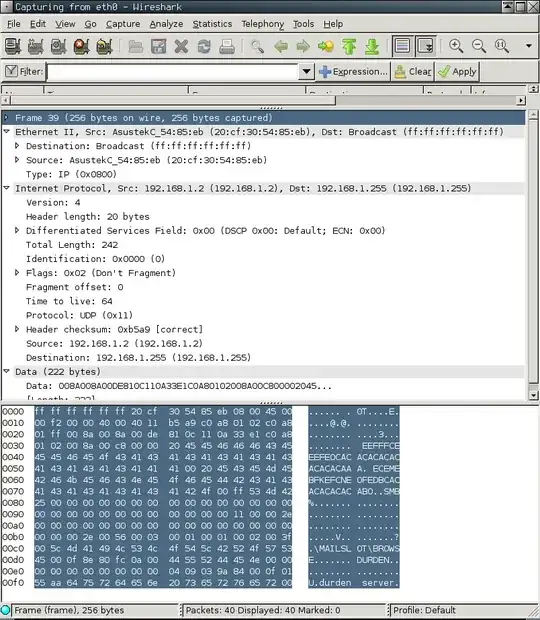Image resolution: width=540 pixels, height=620 pixels.
Task: Click the Expression... button
Action: tap(353, 72)
